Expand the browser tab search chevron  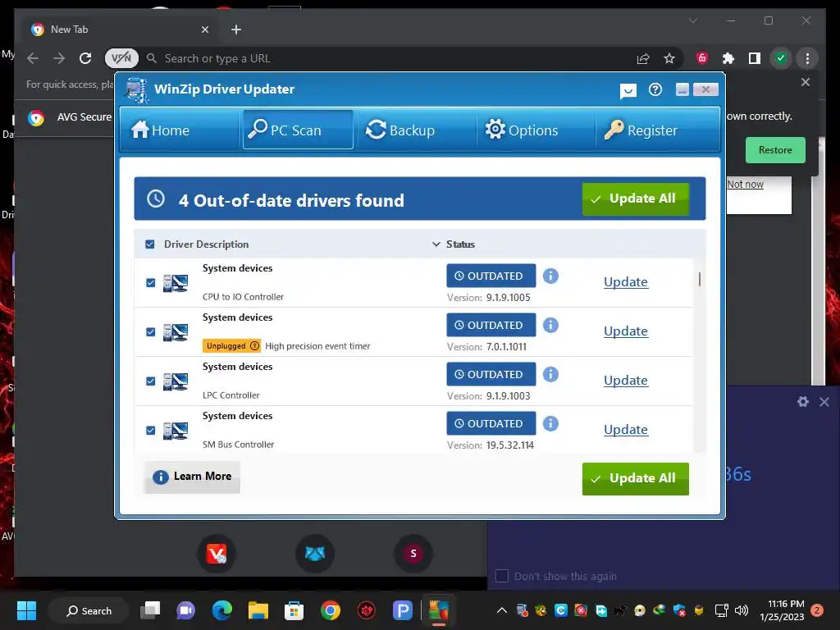point(692,21)
